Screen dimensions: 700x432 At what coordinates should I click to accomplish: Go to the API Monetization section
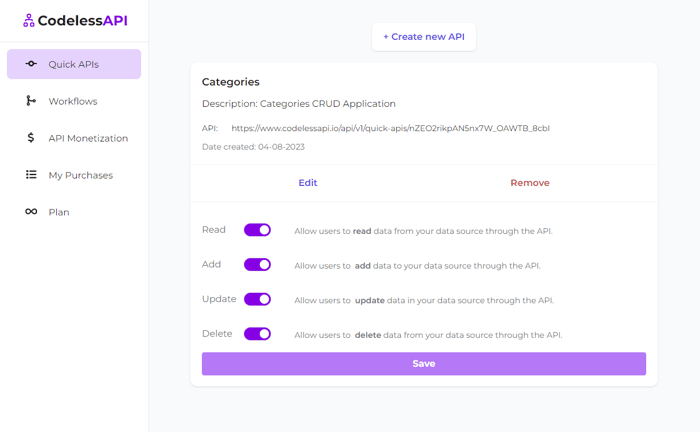(74, 138)
